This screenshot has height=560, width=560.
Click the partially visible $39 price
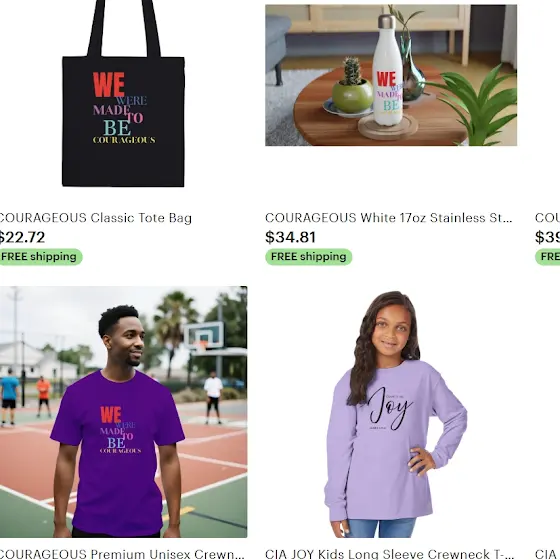[547, 237]
